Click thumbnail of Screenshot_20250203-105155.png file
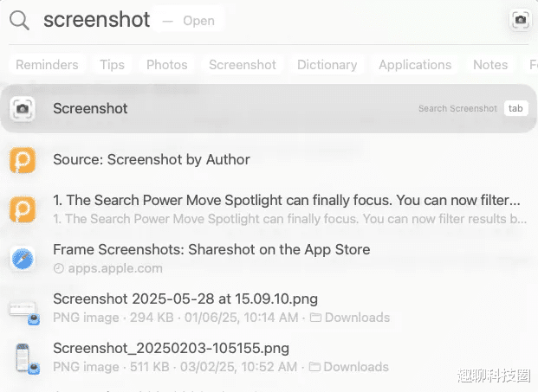The width and height of the screenshot is (538, 392). [x=22, y=357]
